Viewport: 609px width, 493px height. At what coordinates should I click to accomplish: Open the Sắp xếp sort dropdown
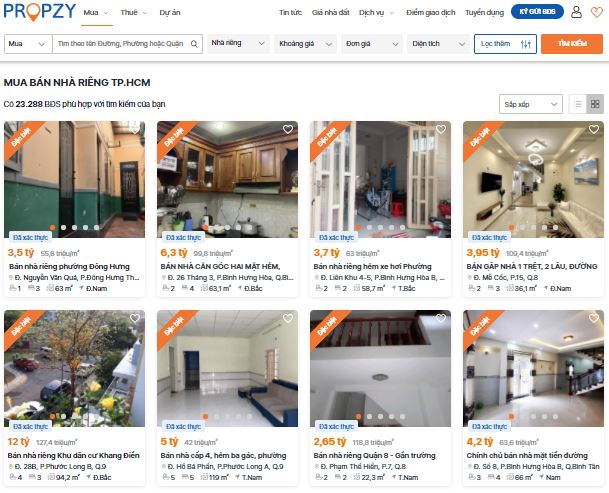coord(531,104)
